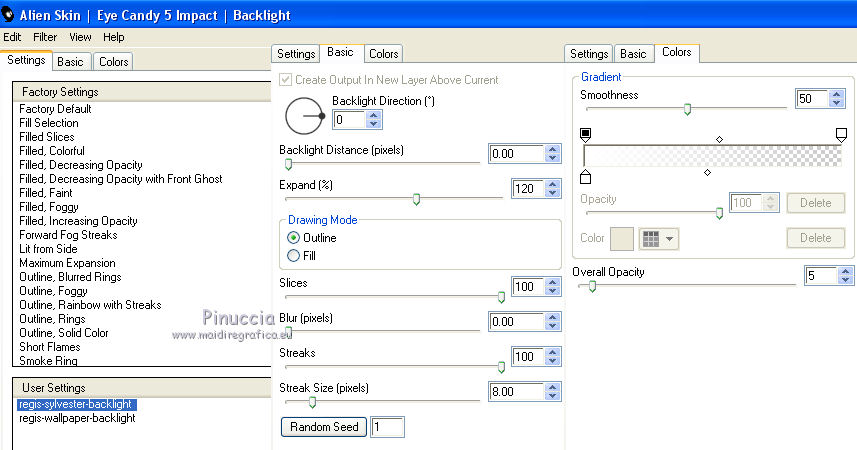Decrease Overall Opacity spinner value
This screenshot has height=450, width=857.
(x=846, y=279)
